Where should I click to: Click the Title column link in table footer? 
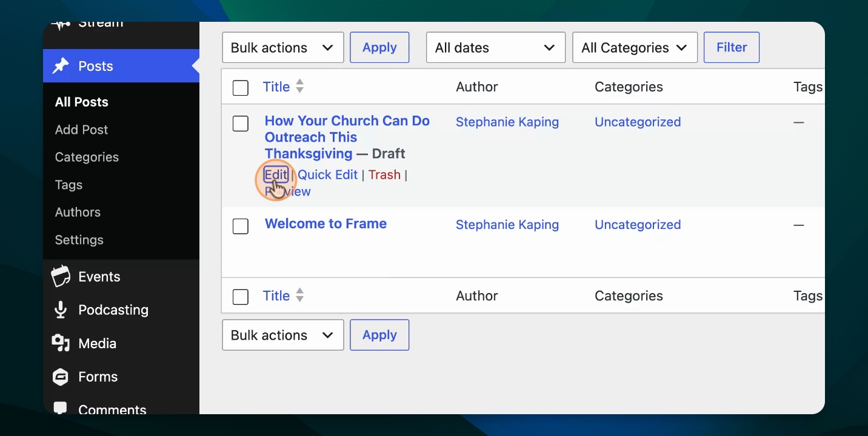point(276,296)
